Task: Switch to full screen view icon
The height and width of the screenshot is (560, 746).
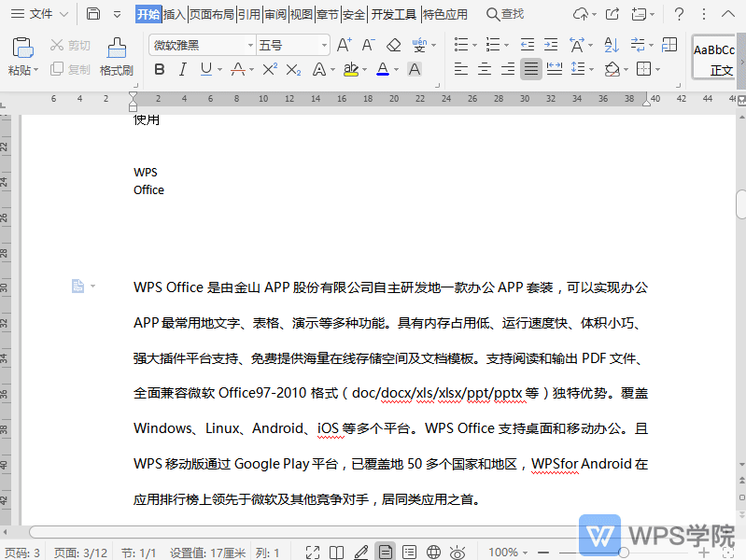Action: (313, 553)
